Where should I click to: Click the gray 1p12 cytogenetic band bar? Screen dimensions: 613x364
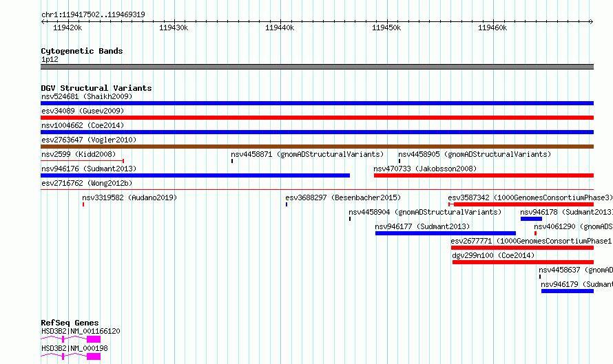pyautogui.click(x=317, y=67)
